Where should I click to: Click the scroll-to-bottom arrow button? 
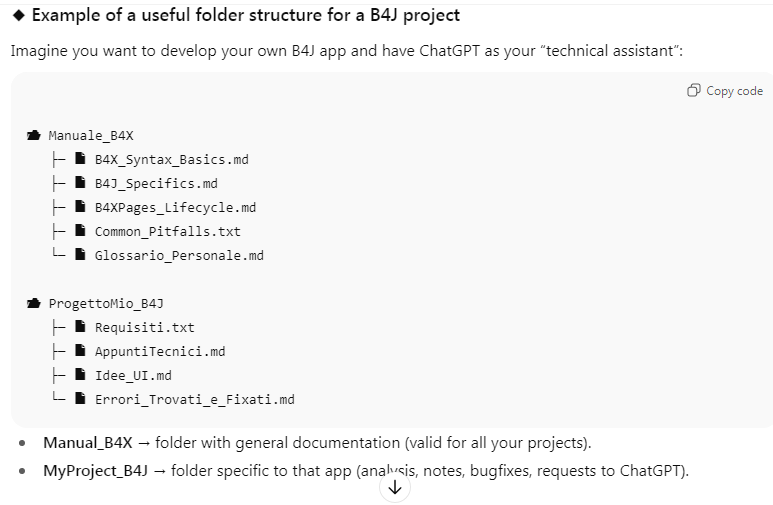coord(394,487)
